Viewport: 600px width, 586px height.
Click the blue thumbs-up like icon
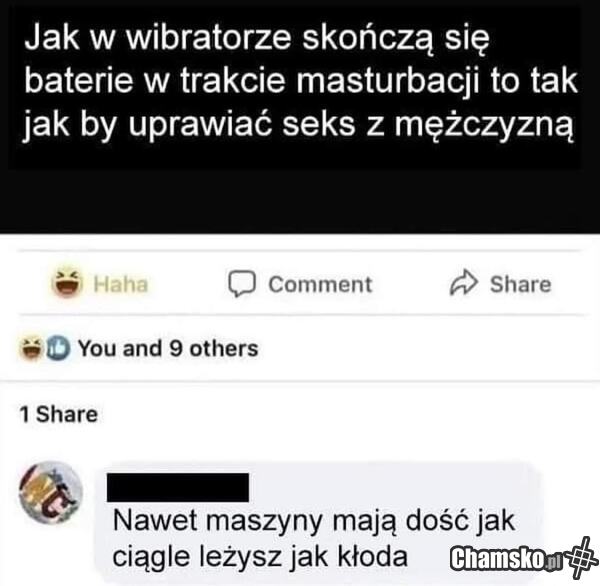[59, 348]
